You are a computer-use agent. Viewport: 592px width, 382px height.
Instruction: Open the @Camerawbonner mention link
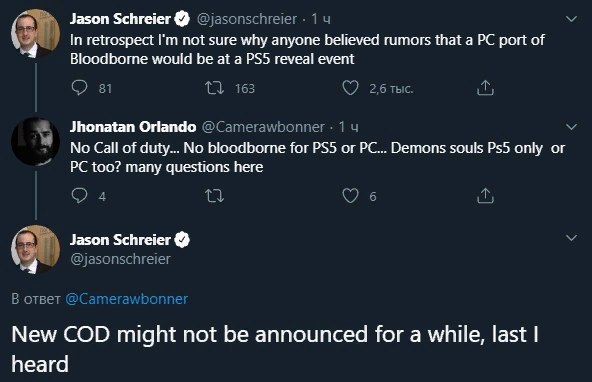click(126, 299)
